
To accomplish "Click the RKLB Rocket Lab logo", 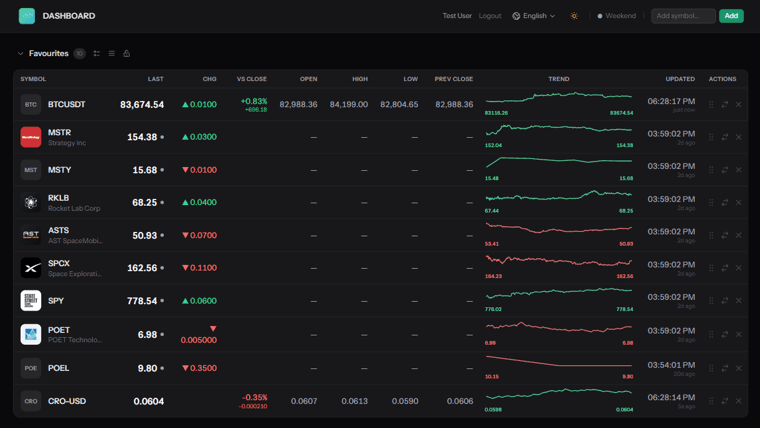I will tap(31, 203).
